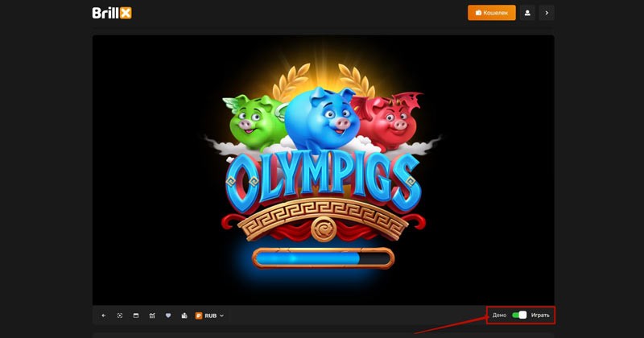Click the orange P currency icon

click(x=199, y=315)
